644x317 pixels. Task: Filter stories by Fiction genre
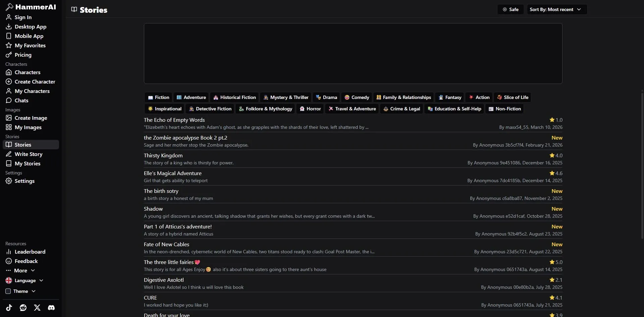[x=158, y=97]
